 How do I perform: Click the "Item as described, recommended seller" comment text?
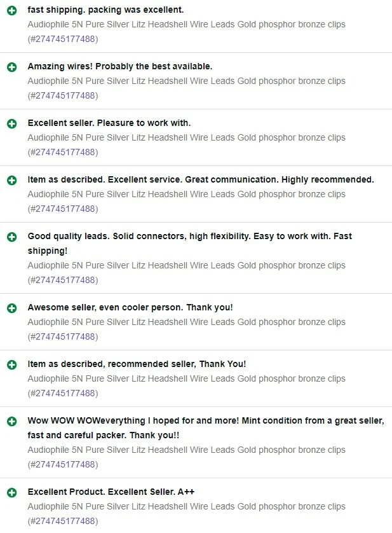pos(137,364)
